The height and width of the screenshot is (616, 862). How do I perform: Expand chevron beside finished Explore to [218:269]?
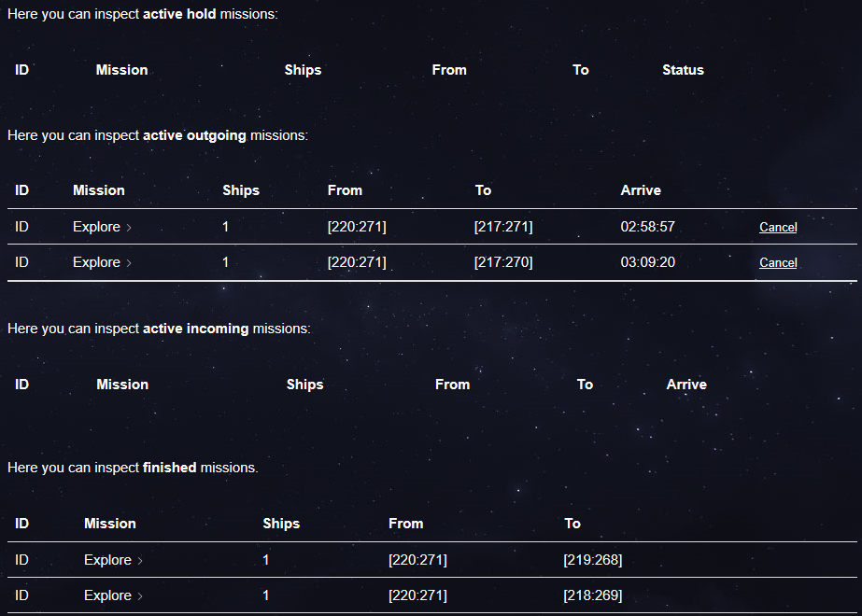click(x=140, y=596)
